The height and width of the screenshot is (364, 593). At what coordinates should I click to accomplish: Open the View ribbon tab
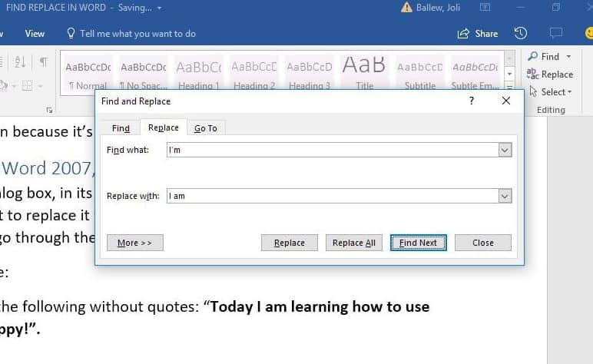35,34
